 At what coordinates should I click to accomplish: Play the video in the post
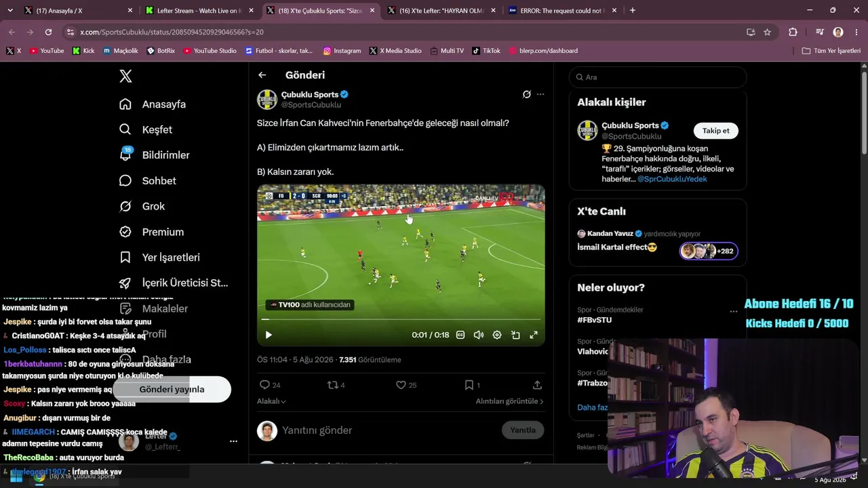[x=269, y=335]
